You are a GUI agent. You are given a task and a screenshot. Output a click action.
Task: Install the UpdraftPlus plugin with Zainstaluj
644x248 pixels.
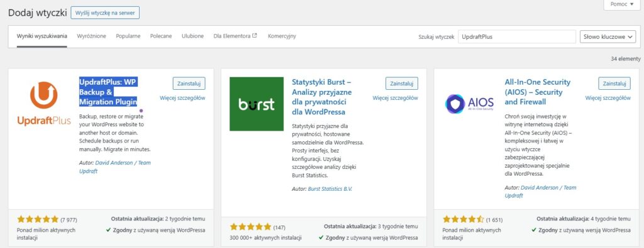click(189, 84)
